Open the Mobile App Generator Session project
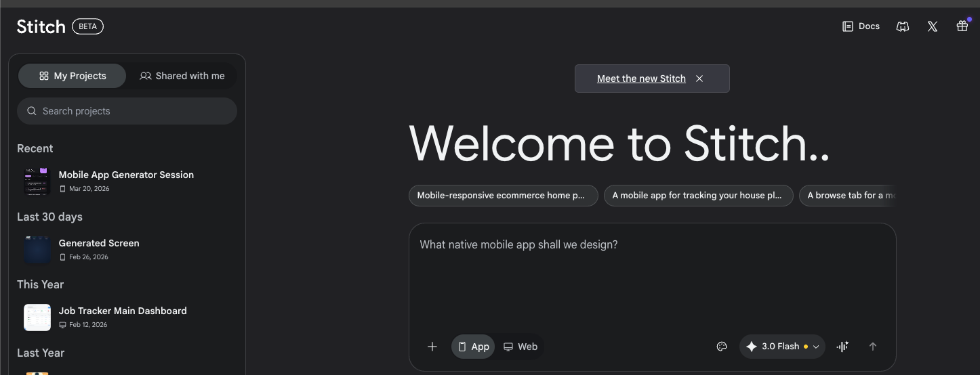Screen dimensions: 980x375 127,181
